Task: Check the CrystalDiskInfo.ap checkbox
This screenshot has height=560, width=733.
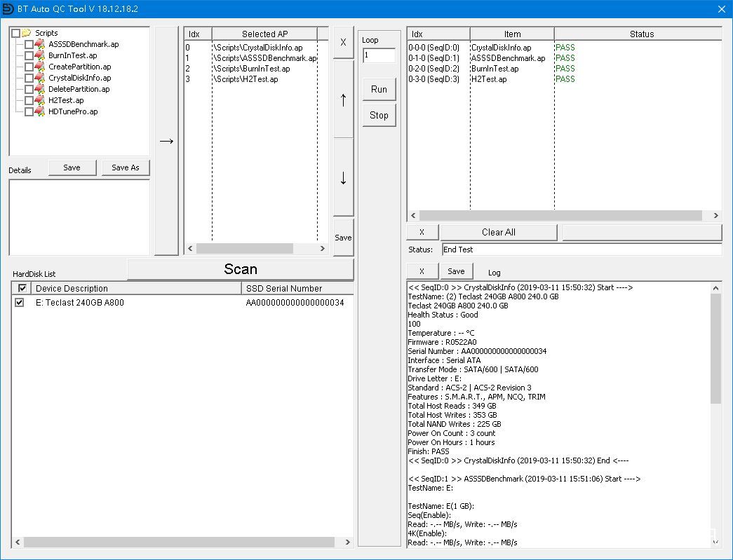Action: pos(29,78)
